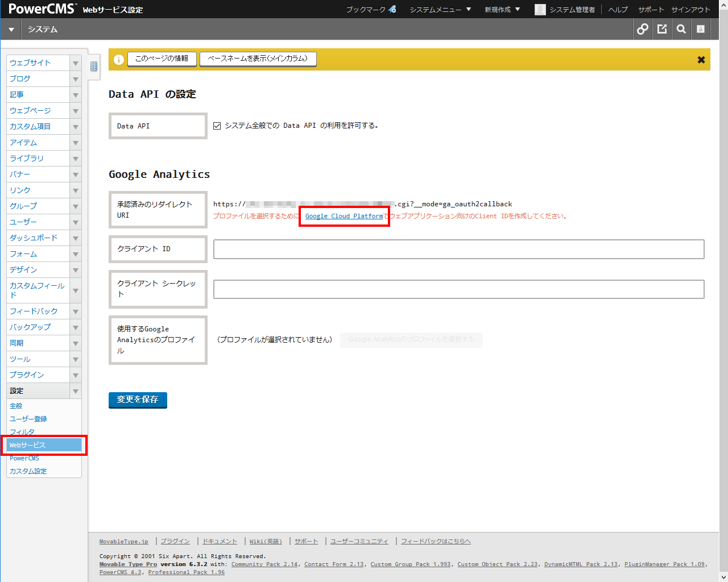Expand the ウェブページ menu arrow

(76, 111)
